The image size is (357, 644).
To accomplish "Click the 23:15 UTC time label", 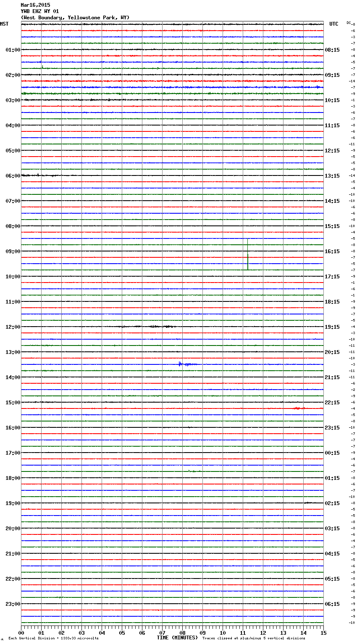I will [332, 428].
